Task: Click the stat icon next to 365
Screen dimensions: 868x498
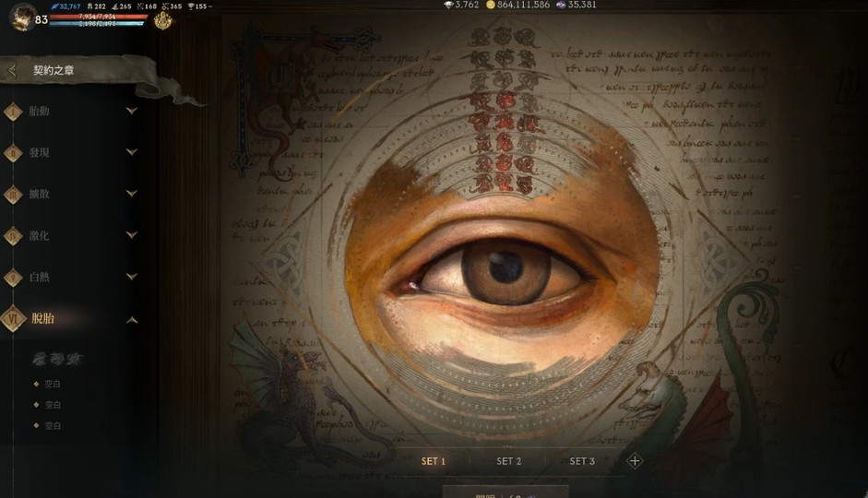Action: (x=165, y=6)
